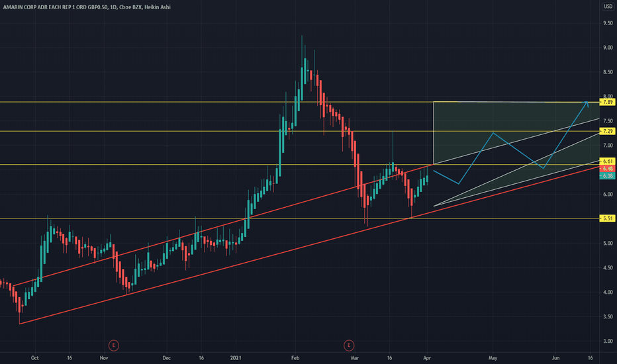617x364 pixels.
Task: Click the 9.00 price axis value
Action: (x=608, y=48)
